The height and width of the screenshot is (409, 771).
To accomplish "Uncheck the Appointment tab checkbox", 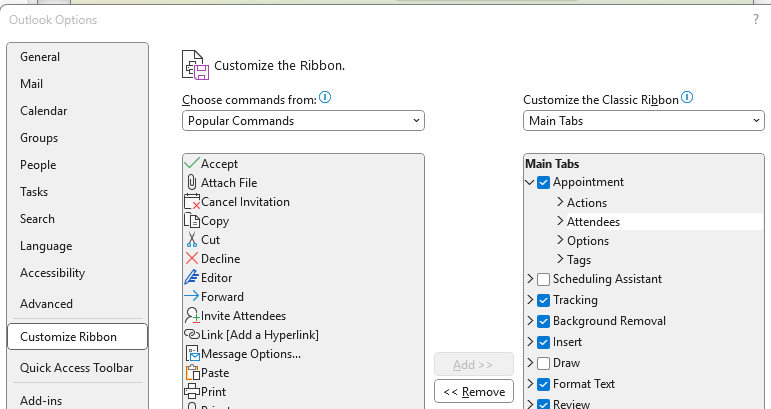I will (x=543, y=182).
